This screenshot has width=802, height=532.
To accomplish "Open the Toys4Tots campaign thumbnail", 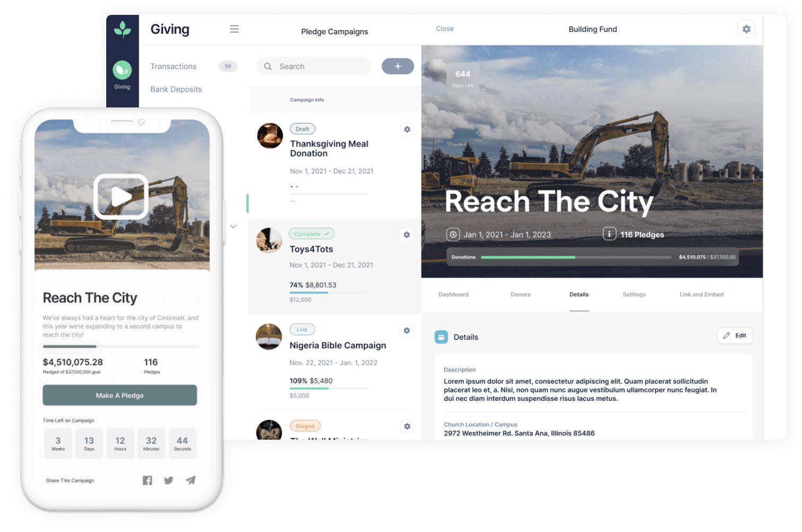I will [x=269, y=241].
